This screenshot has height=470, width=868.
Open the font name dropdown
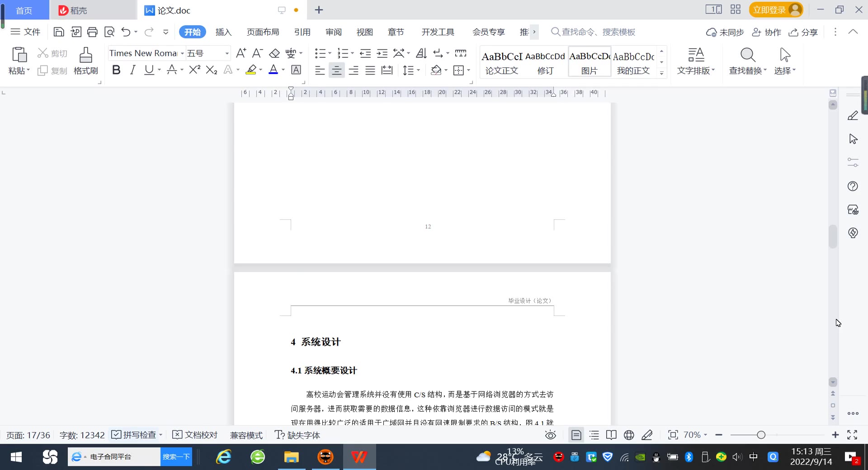pyautogui.click(x=182, y=53)
